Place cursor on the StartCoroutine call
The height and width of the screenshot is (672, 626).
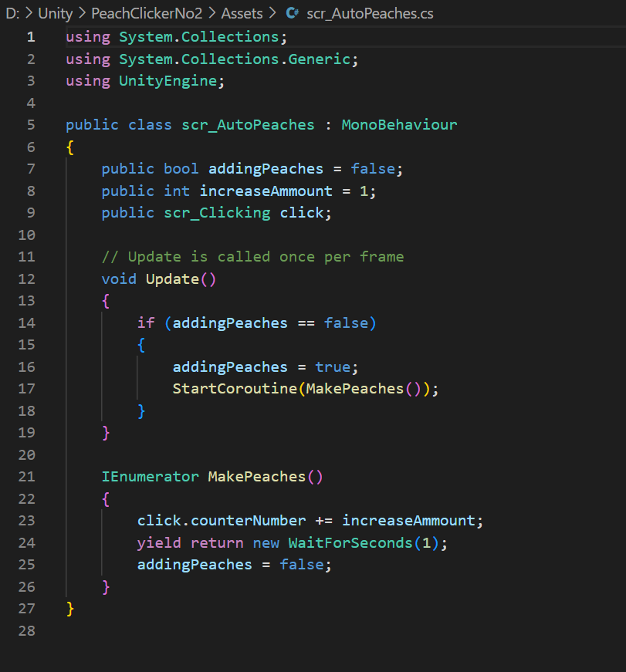click(x=235, y=389)
